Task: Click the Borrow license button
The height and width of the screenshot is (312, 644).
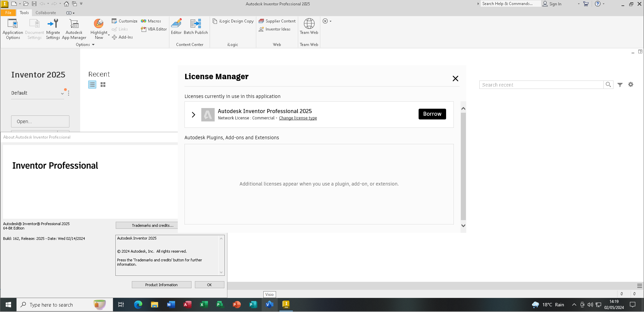Action: (x=432, y=114)
